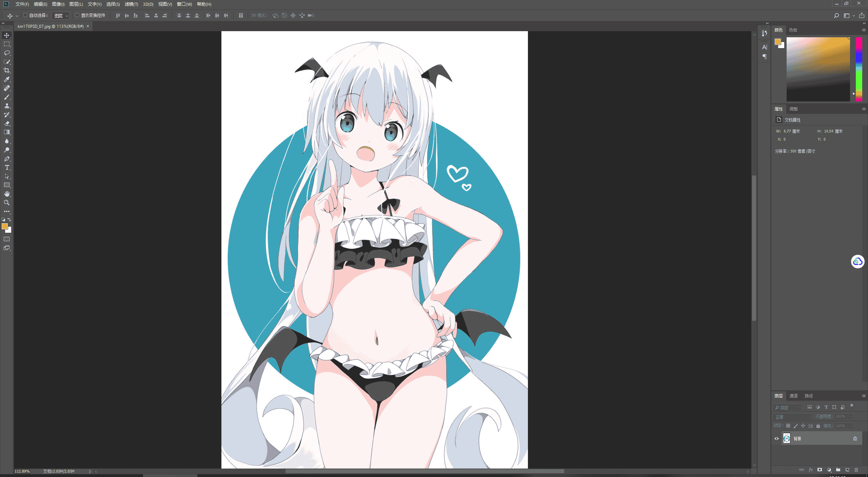
Task: Hide the 背景 layer with eye icon
Action: pyautogui.click(x=776, y=438)
